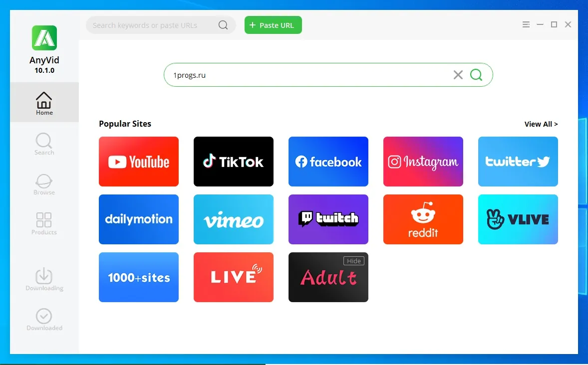The image size is (588, 365).
Task: Open the TikTok site tile
Action: [x=234, y=162]
